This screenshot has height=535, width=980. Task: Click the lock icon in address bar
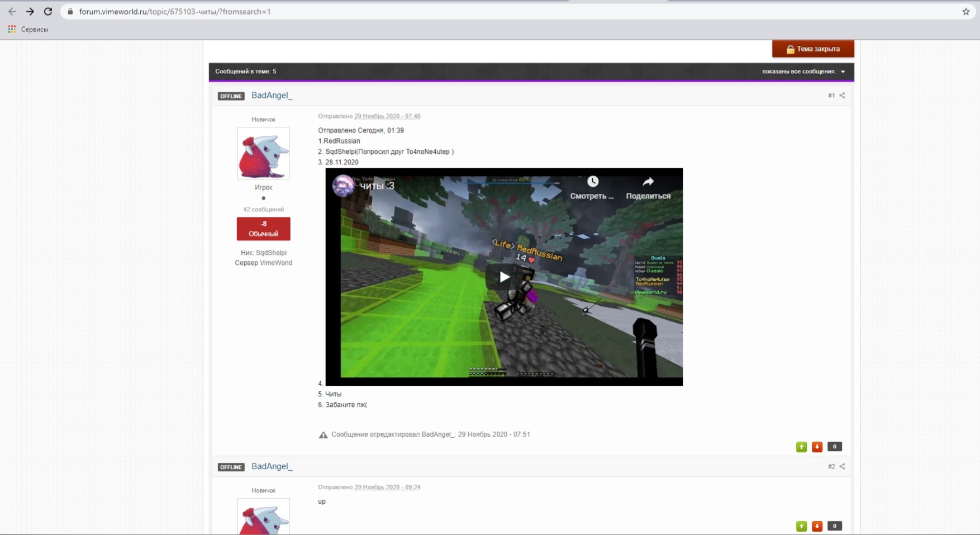[x=70, y=11]
